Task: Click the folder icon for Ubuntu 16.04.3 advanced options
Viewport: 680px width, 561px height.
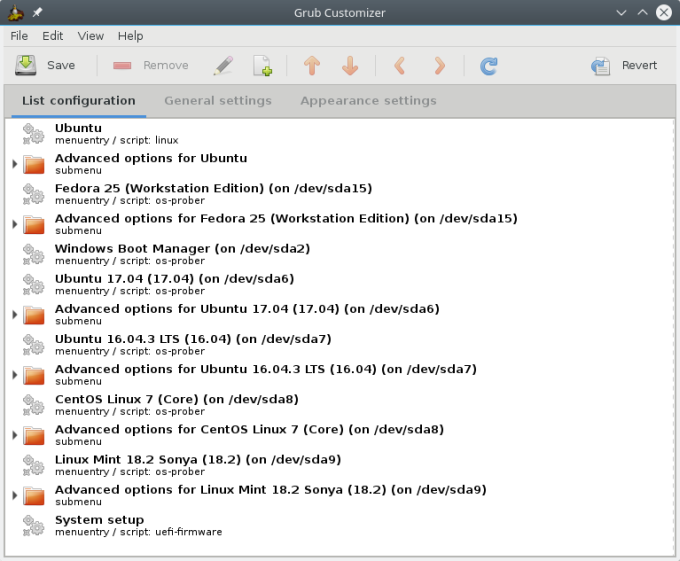Action: [34, 375]
